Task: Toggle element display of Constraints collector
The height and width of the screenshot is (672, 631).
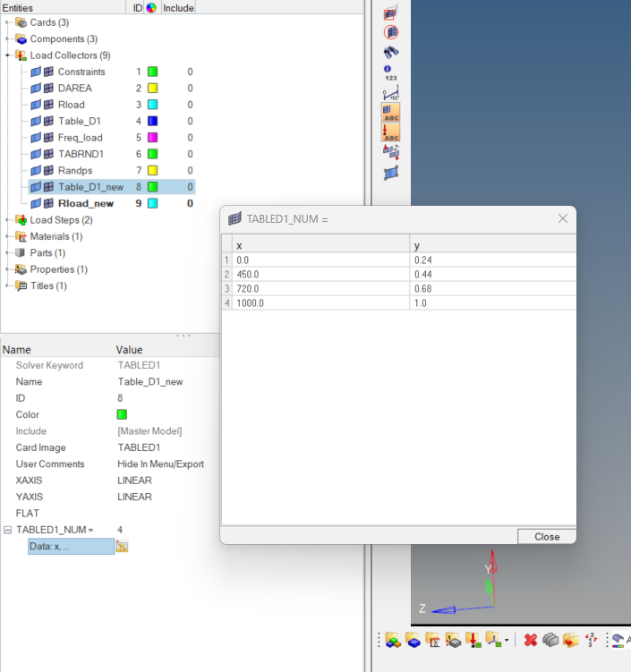Action: click(x=48, y=72)
